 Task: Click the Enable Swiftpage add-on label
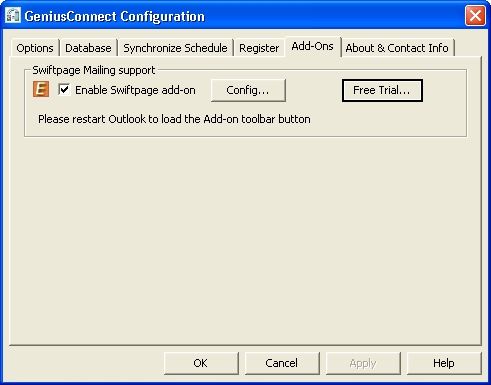click(135, 90)
